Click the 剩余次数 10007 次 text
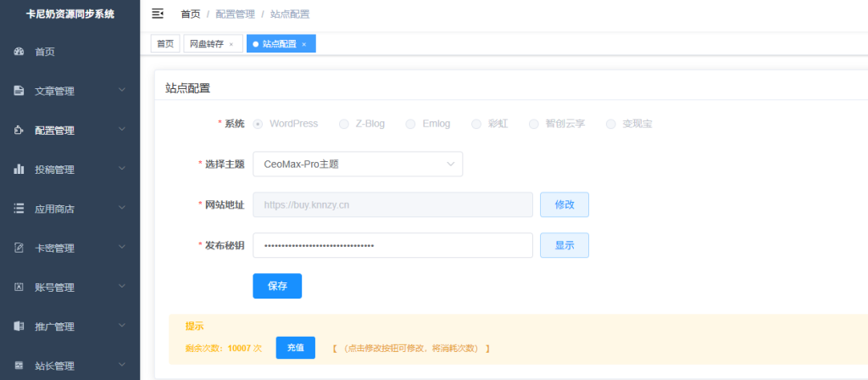 pos(224,349)
